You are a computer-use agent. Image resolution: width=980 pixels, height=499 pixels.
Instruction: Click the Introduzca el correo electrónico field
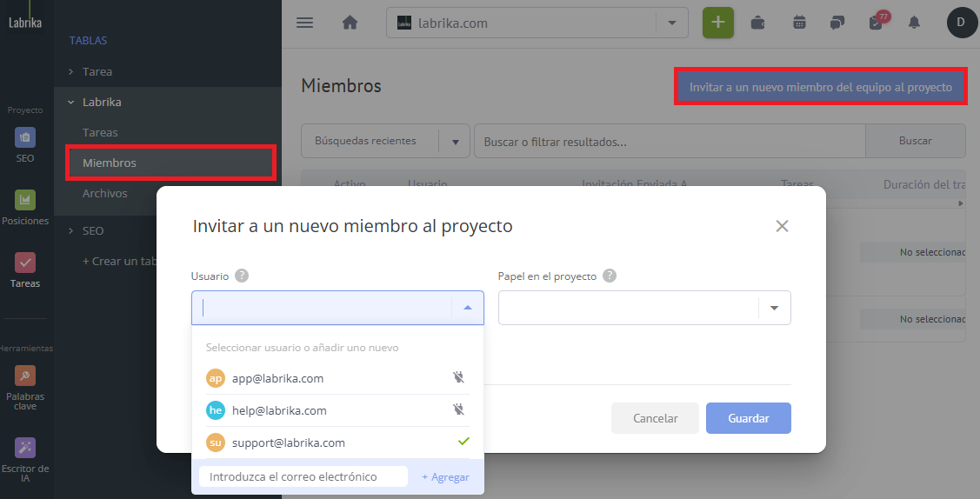tap(303, 476)
